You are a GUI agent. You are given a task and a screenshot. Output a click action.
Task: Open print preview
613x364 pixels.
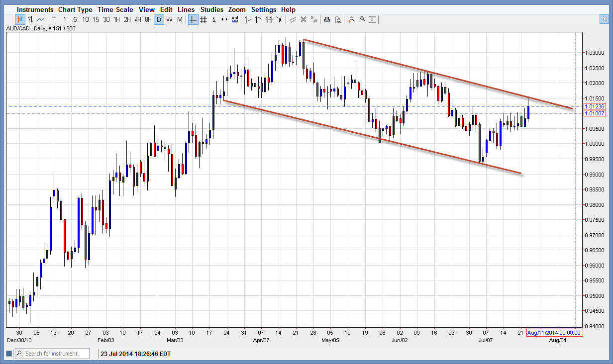339,19
